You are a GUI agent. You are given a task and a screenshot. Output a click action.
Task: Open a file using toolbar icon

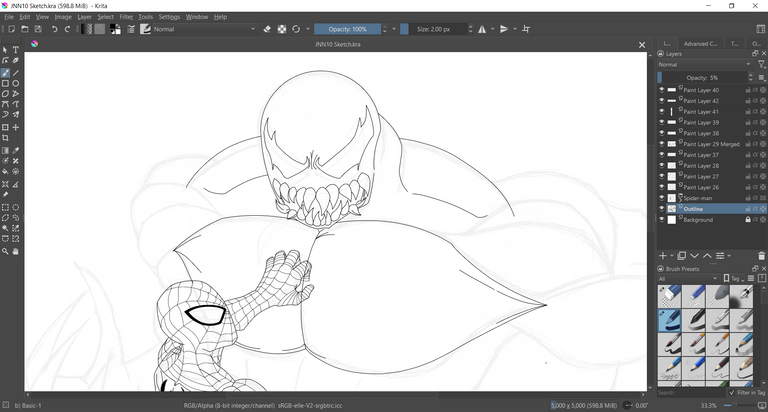click(25, 29)
